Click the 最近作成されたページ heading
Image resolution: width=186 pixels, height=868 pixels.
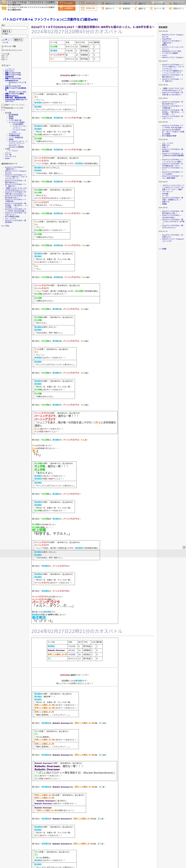pos(9,164)
